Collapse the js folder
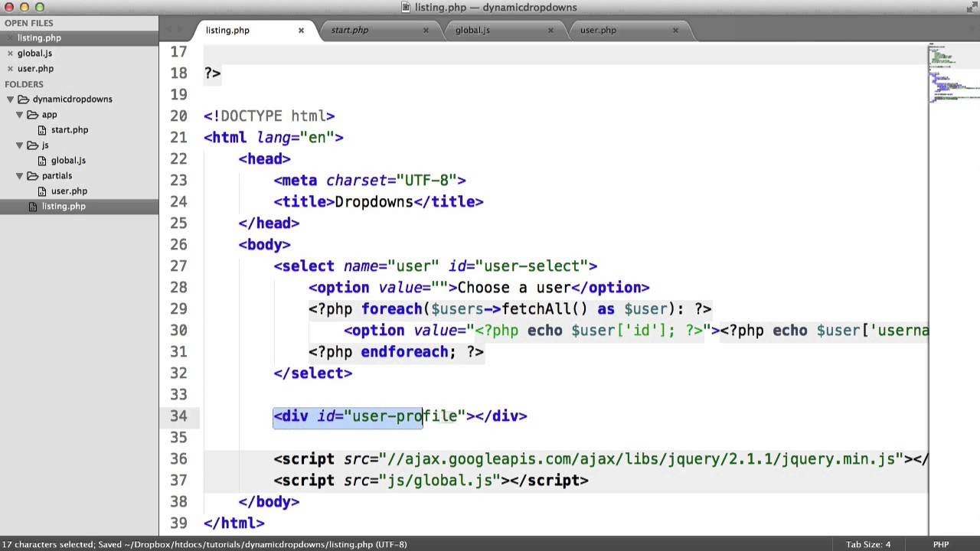This screenshot has width=980, height=551. 19,145
